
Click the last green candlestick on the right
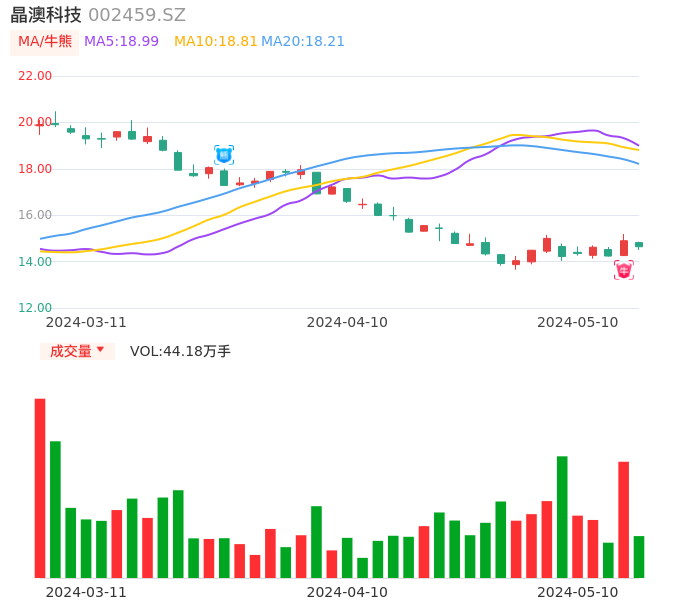coord(639,245)
